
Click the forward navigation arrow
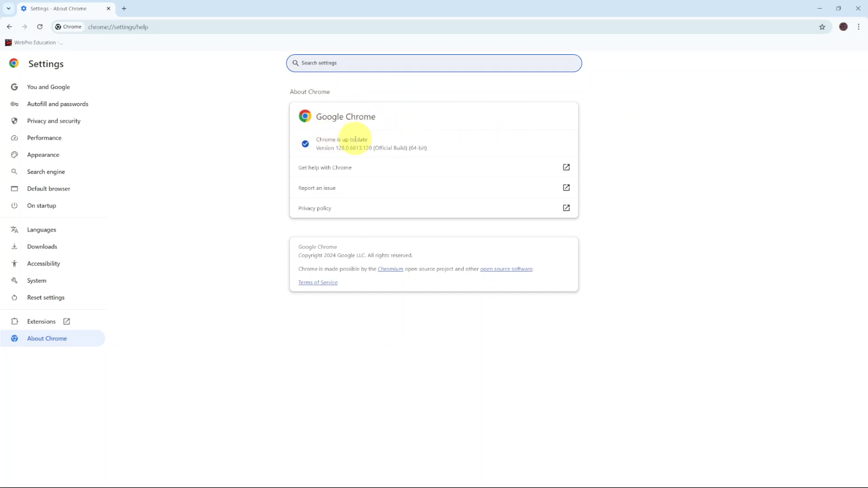(24, 27)
